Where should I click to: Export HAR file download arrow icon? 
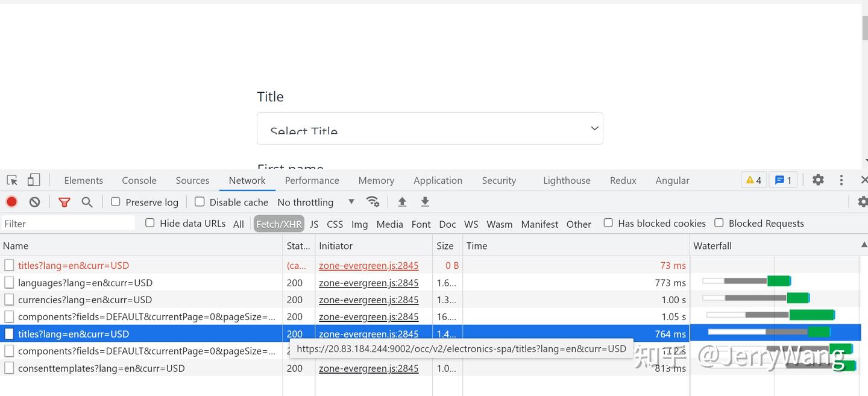[x=425, y=202]
